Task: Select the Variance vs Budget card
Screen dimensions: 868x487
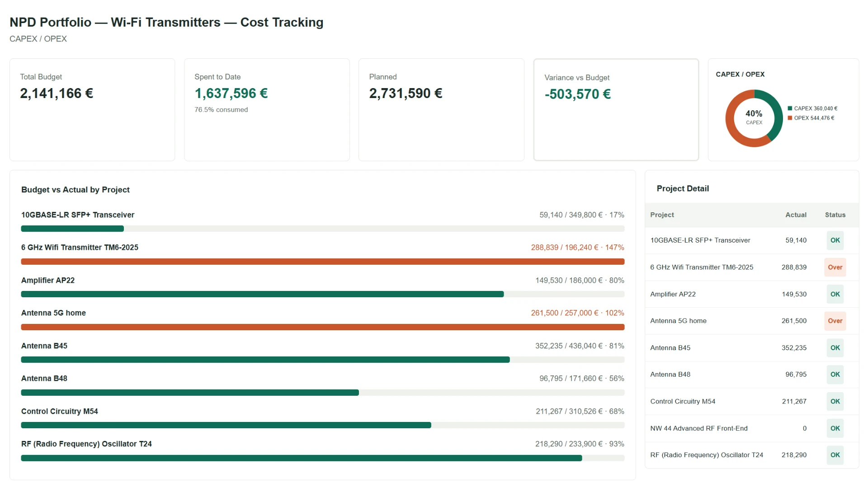Action: (x=616, y=110)
